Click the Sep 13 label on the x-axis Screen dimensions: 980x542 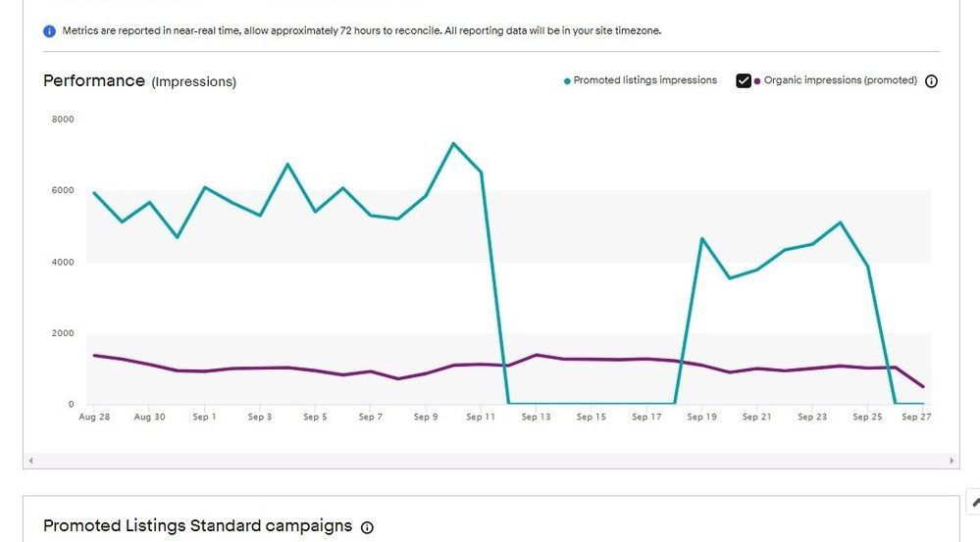click(x=536, y=418)
